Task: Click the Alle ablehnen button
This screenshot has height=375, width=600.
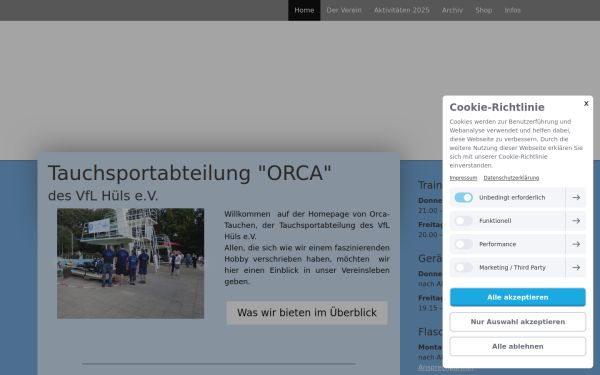Action: (x=517, y=346)
